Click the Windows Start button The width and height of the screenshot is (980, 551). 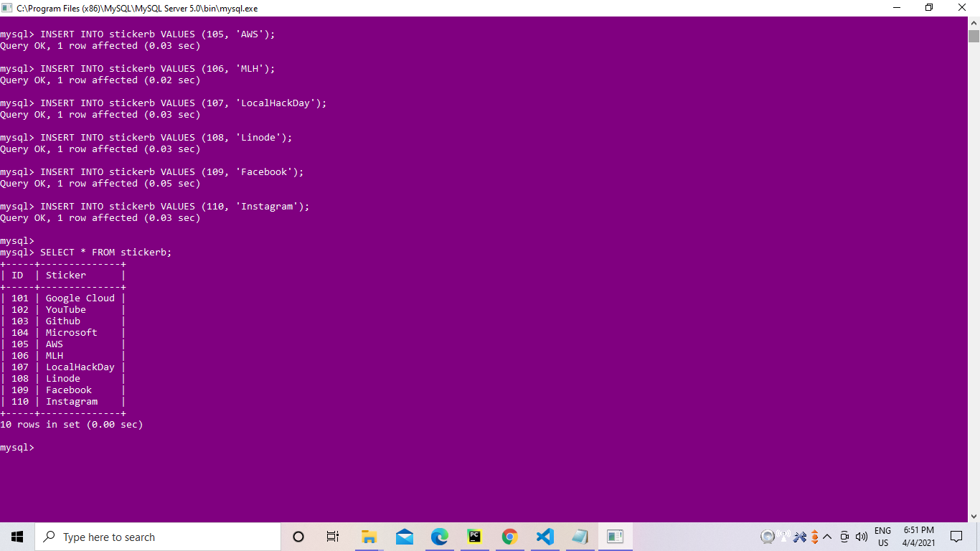[17, 537]
